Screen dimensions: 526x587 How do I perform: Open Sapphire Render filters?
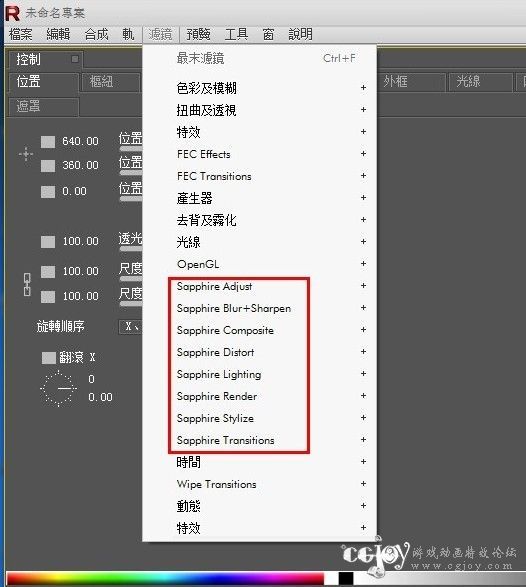(259, 396)
